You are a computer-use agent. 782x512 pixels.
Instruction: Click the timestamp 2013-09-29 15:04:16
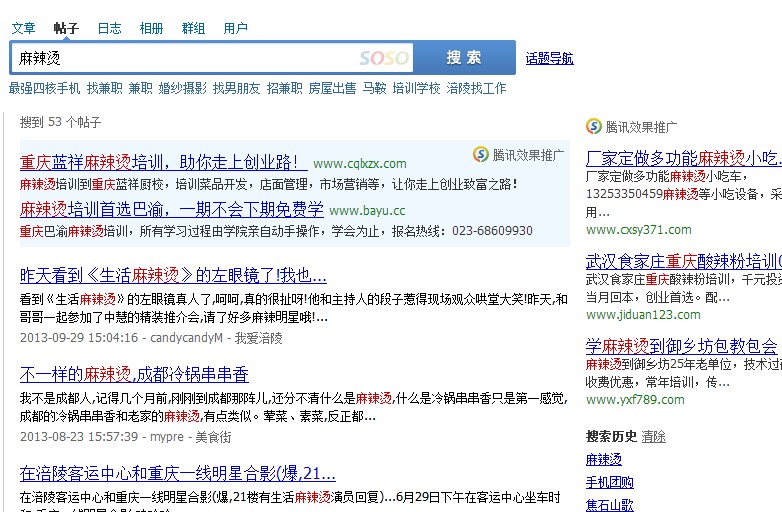(x=79, y=338)
